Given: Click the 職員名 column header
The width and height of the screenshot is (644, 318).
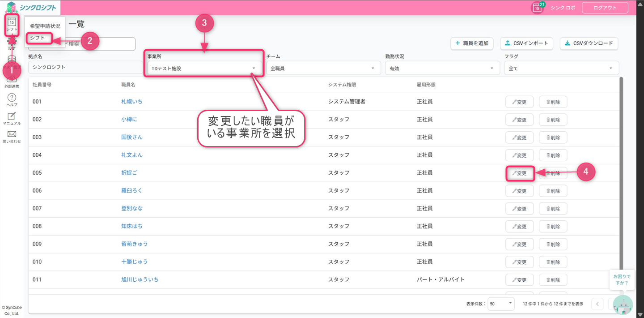Looking at the screenshot, I should pos(128,85).
